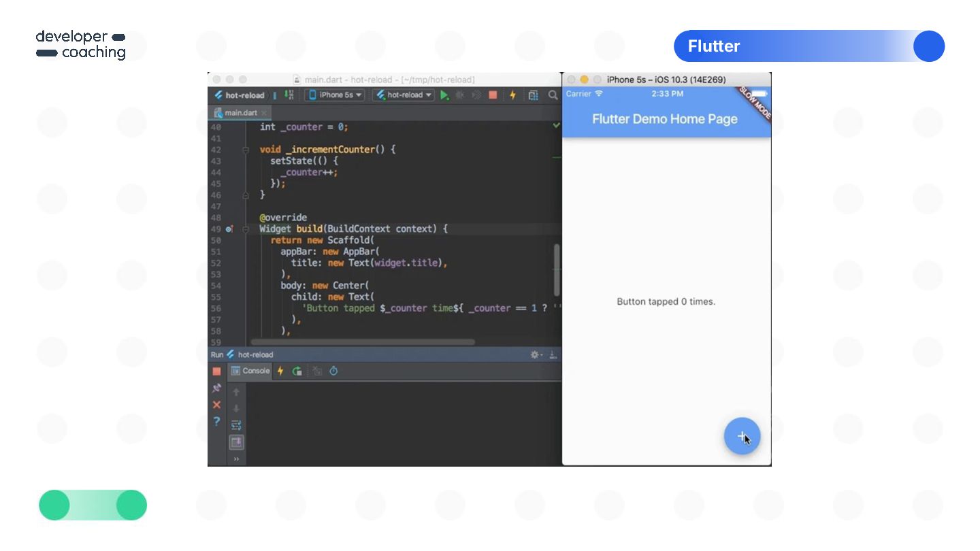The width and height of the screenshot is (980, 551).
Task: Click the stopwatch timeline icon in the Run panel
Action: tap(333, 371)
